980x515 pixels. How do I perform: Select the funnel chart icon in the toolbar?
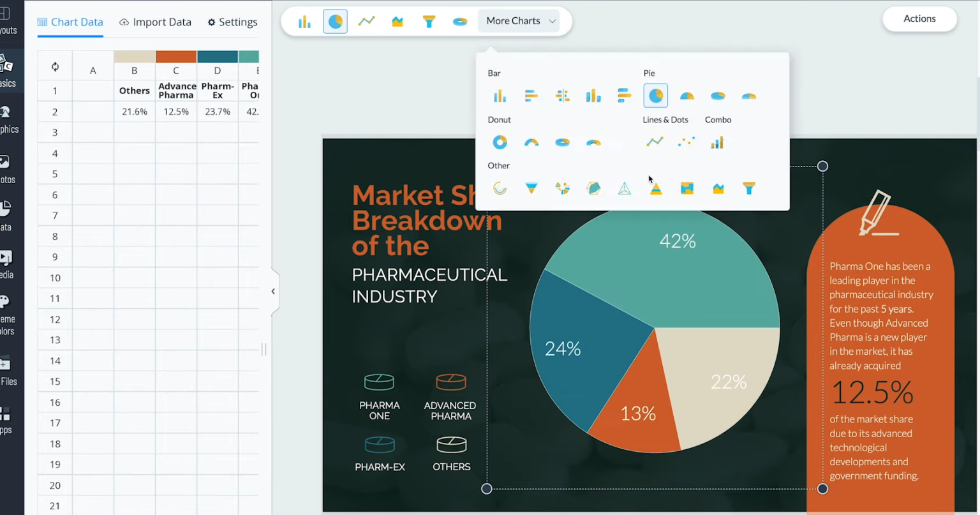[x=429, y=21]
